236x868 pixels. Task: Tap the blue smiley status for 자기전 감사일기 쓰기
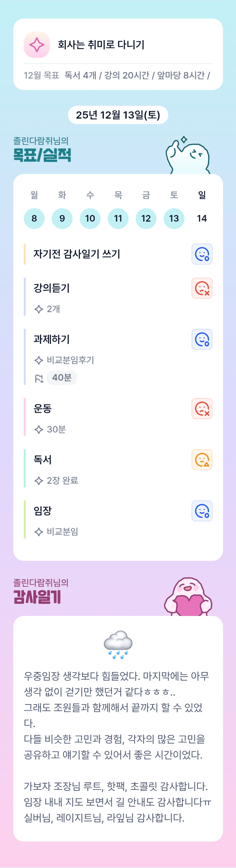click(202, 254)
